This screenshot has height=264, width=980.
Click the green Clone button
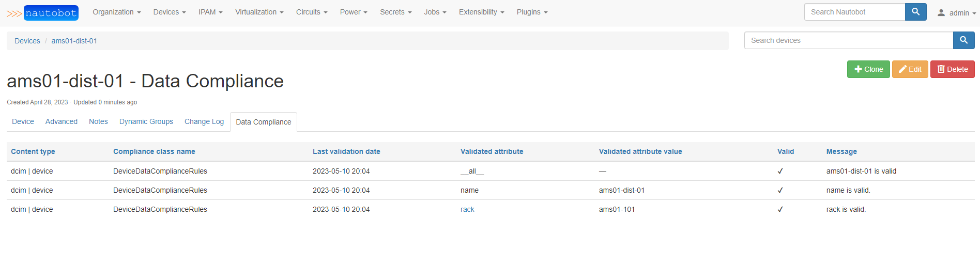tap(868, 69)
